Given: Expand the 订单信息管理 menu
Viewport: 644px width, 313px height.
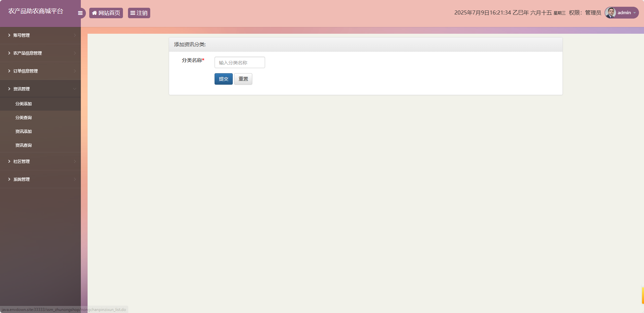Looking at the screenshot, I should pyautogui.click(x=40, y=71).
